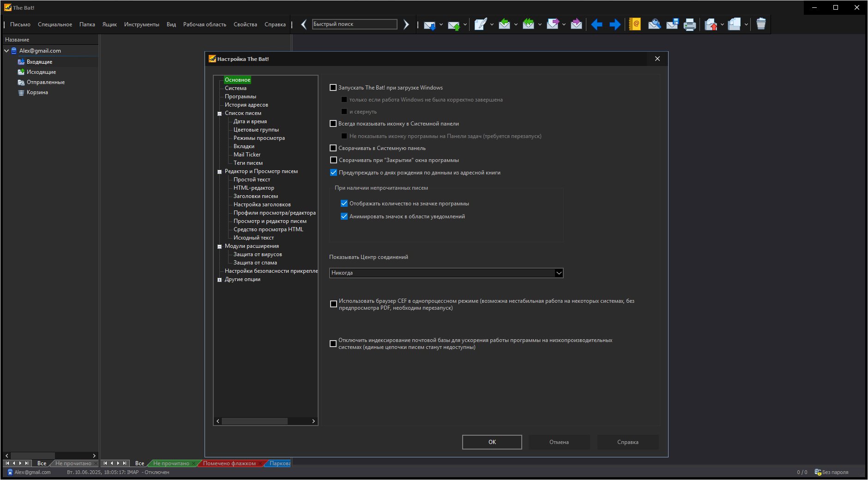The width and height of the screenshot is (868, 480).
Task: Click the Send queued mail icon
Action: pyautogui.click(x=454, y=24)
